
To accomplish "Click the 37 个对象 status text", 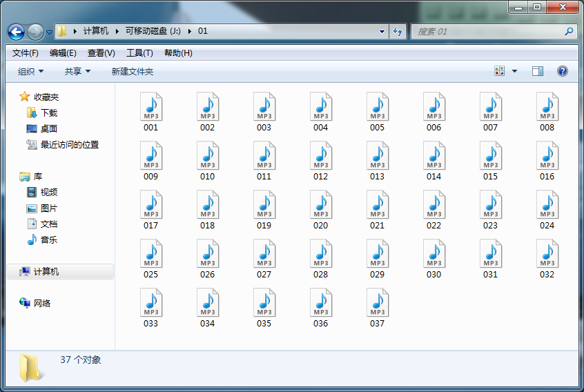I will coord(81,360).
